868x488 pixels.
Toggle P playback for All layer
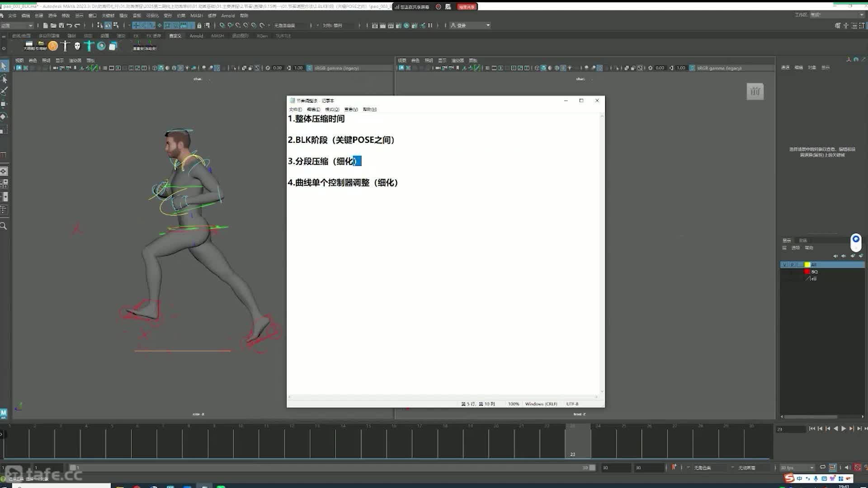(792, 265)
